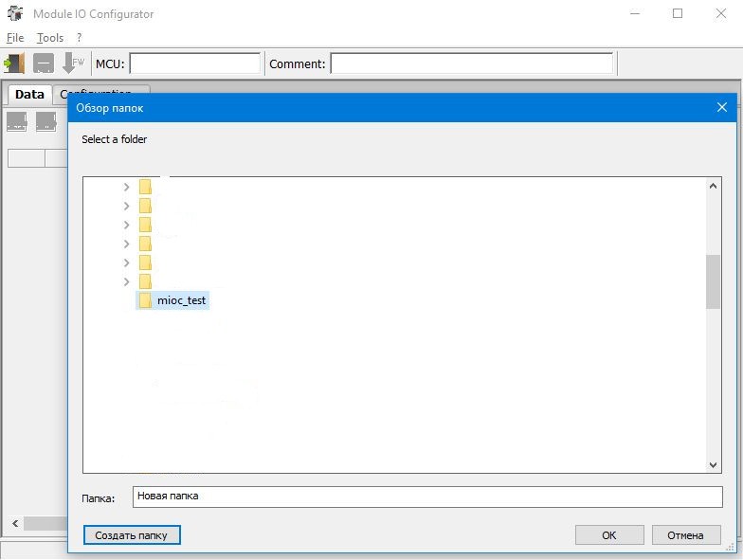This screenshot has width=743, height=560.
Task: Switch to the Data tab
Action: (x=29, y=95)
